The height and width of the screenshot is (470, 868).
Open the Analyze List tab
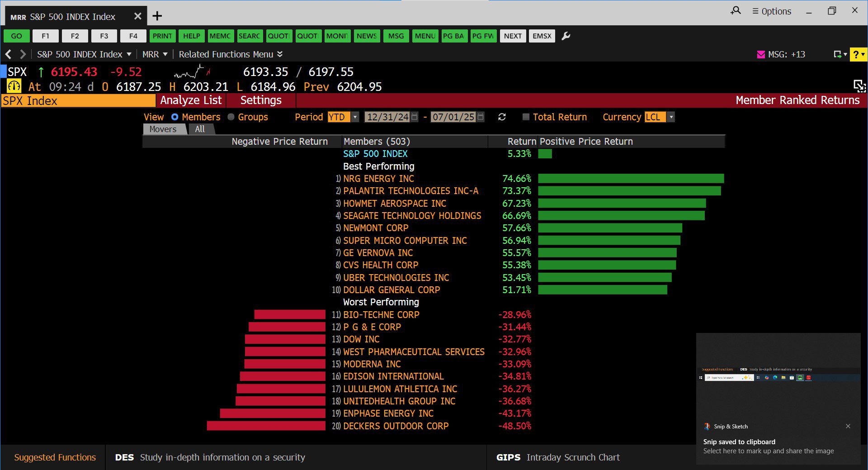(191, 100)
